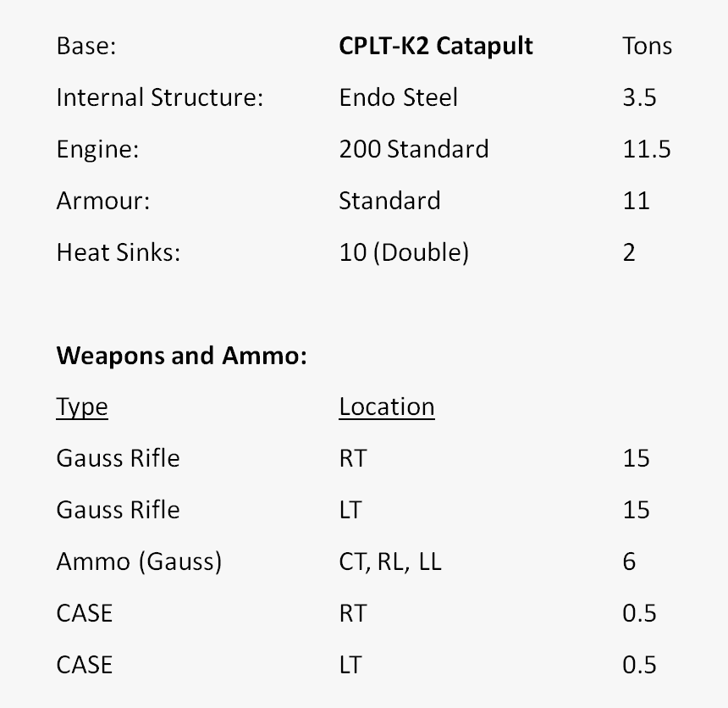
Task: Select the Base: label
Action: point(85,46)
